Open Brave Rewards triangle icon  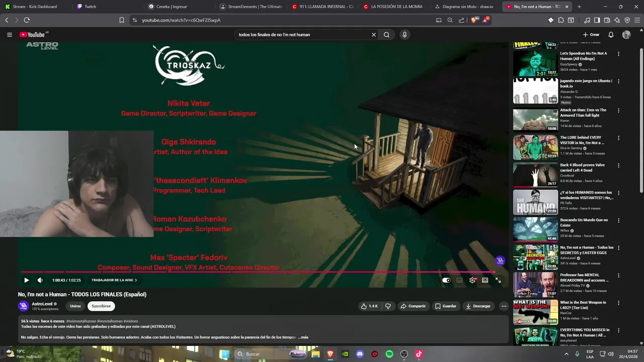point(486,20)
